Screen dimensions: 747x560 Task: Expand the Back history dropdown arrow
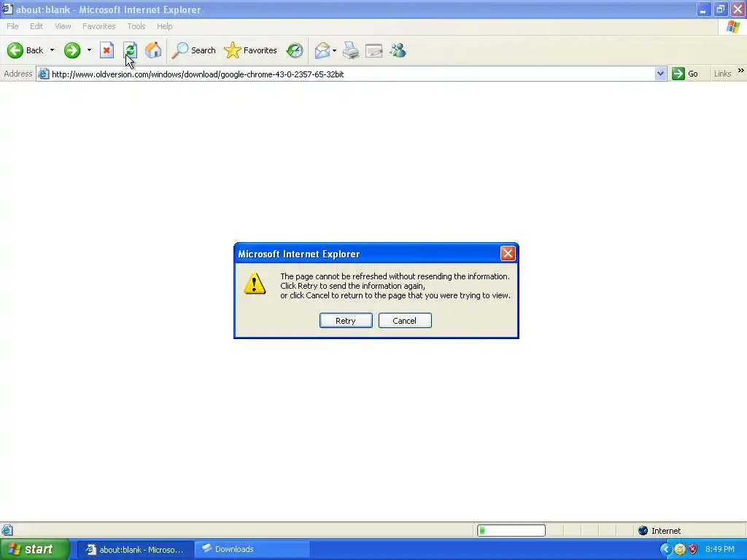[x=52, y=50]
